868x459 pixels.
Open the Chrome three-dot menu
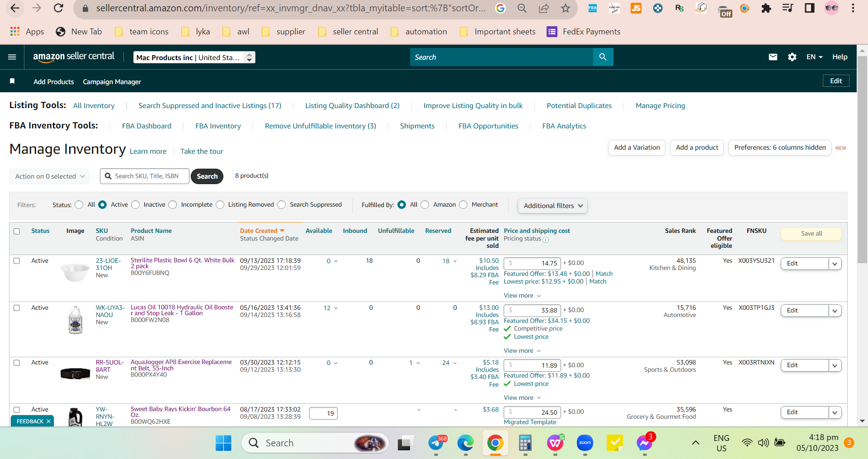(853, 8)
